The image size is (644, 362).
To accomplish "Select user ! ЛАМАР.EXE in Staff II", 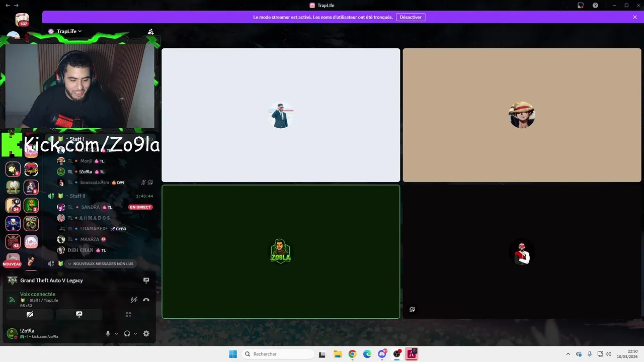I will 95,229.
